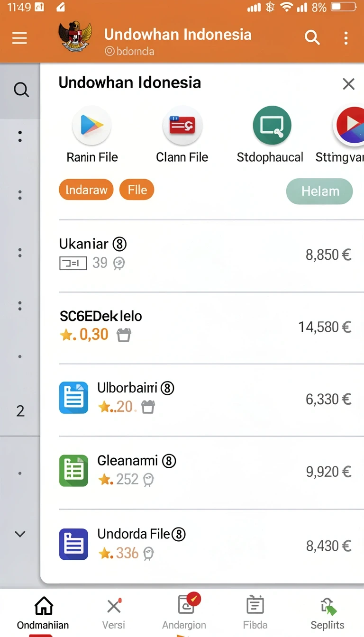The width and height of the screenshot is (364, 637).
Task: Open the Stdophaucal green icon
Action: 272,126
